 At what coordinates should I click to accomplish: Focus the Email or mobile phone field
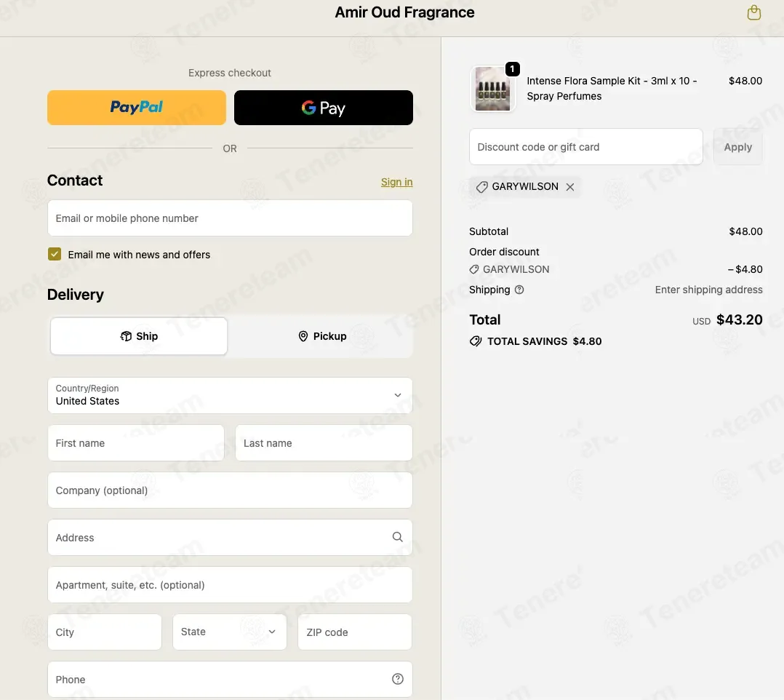pyautogui.click(x=230, y=218)
